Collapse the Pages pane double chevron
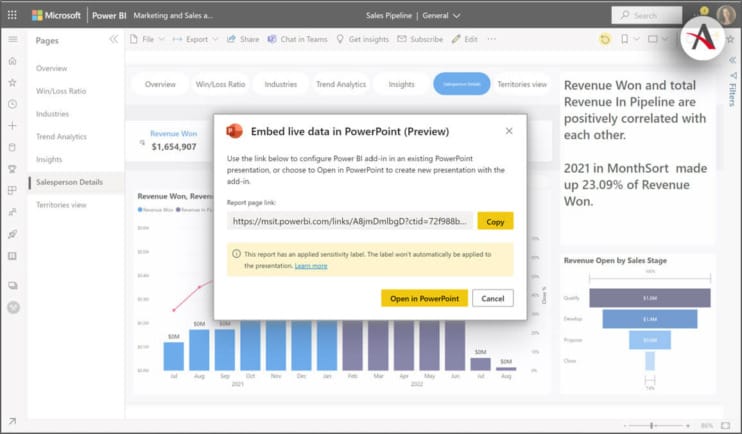Screen dimensions: 742x434 pyautogui.click(x=114, y=39)
